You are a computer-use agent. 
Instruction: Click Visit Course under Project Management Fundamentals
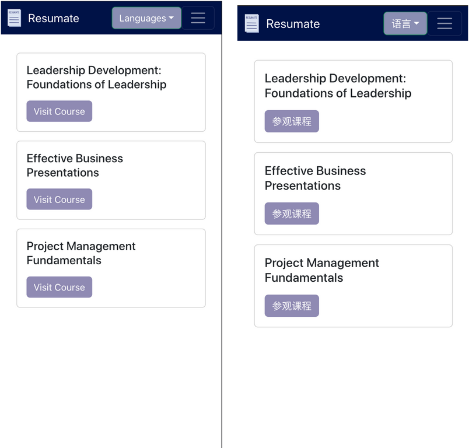(59, 287)
